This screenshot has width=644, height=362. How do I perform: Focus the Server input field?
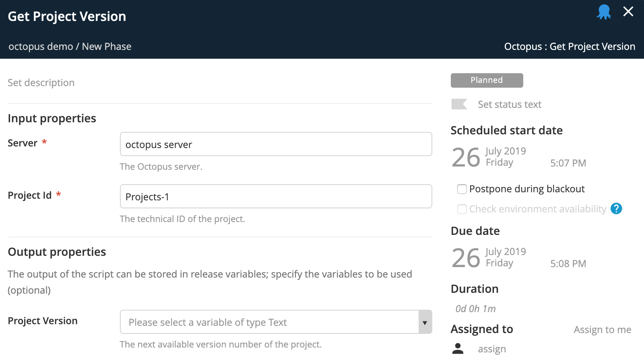pyautogui.click(x=276, y=144)
